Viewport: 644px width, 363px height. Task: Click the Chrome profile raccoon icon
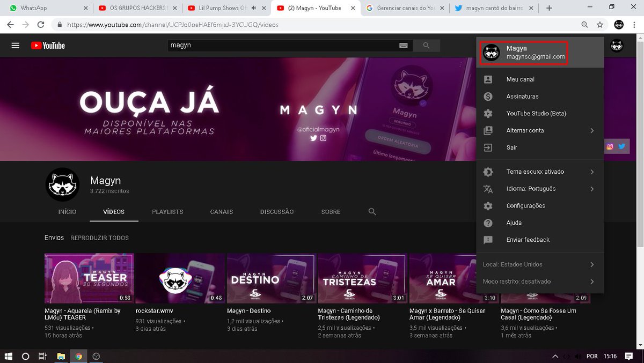[x=619, y=25]
